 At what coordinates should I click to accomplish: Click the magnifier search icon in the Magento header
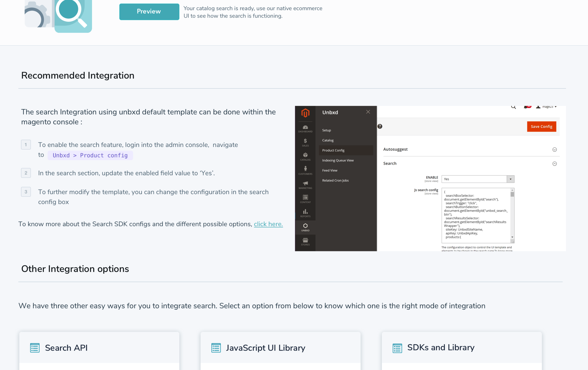(513, 107)
